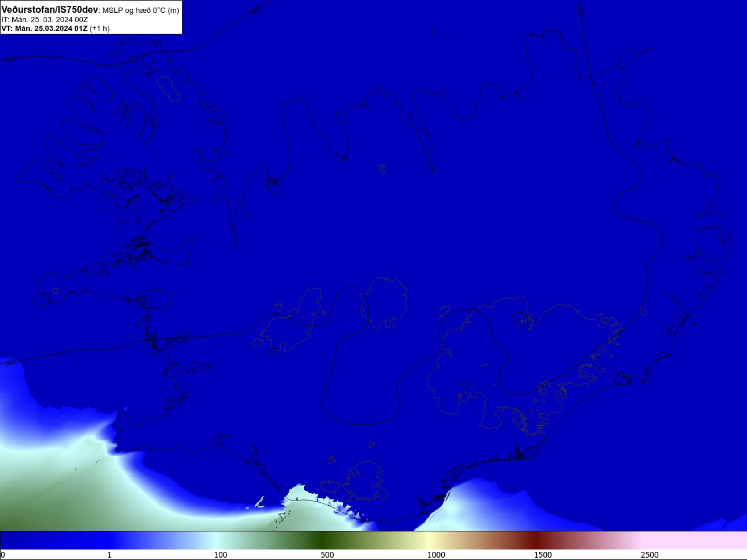Click the colorbar tick label 1500
The image size is (747, 560).
point(543,555)
